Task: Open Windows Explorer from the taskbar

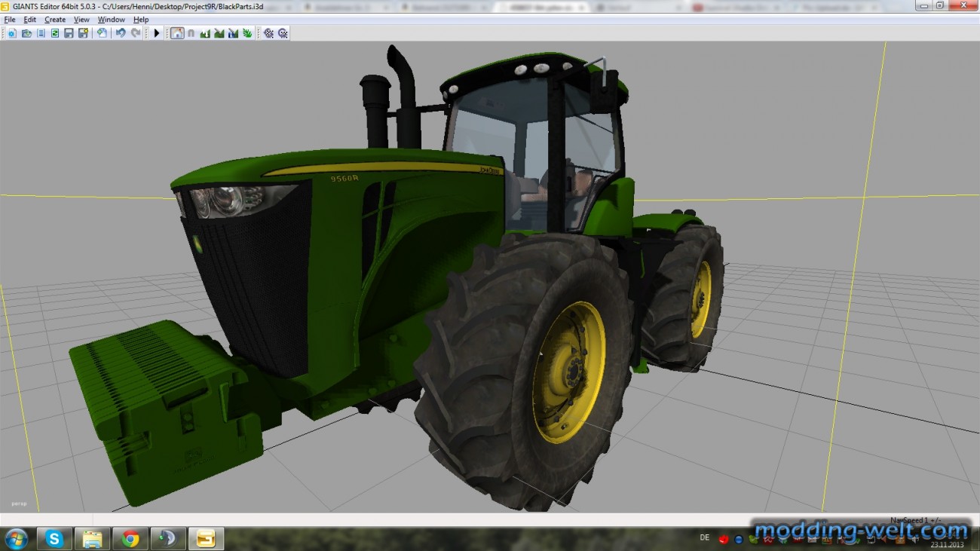Action: click(x=92, y=538)
